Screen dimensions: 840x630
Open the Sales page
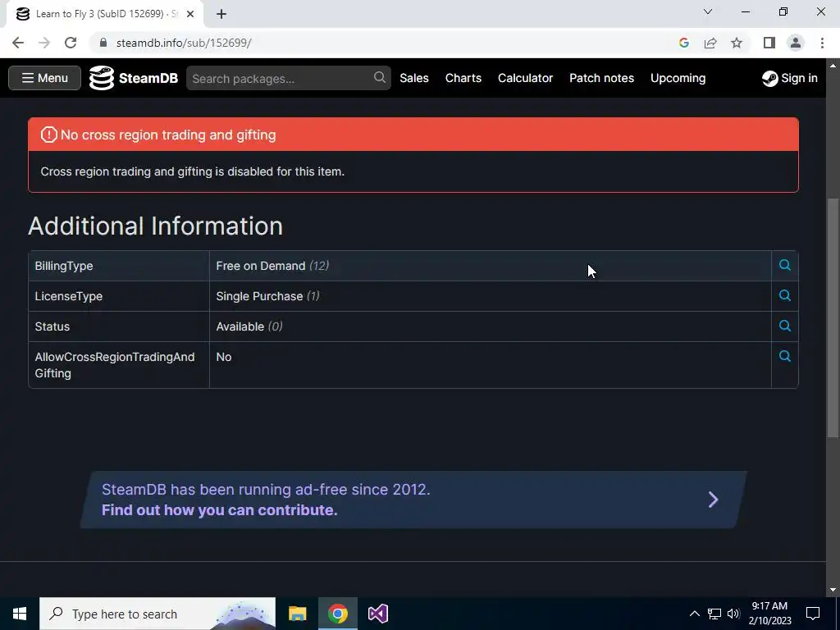(x=414, y=78)
